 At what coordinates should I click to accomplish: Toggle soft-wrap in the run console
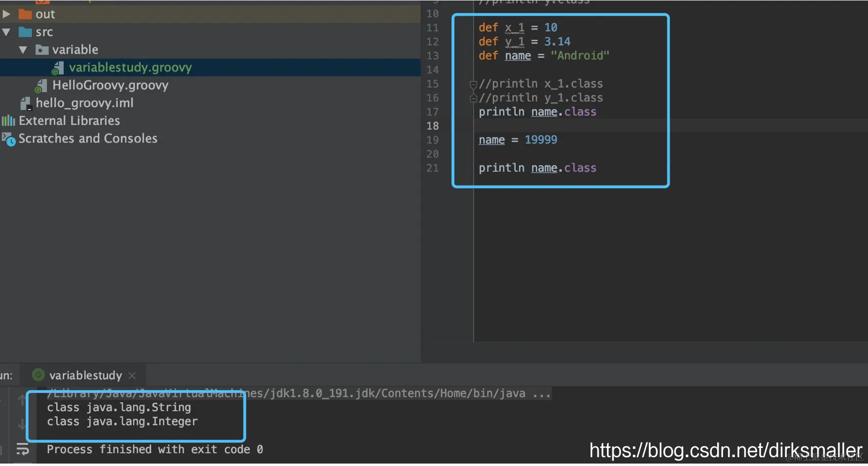(x=23, y=449)
